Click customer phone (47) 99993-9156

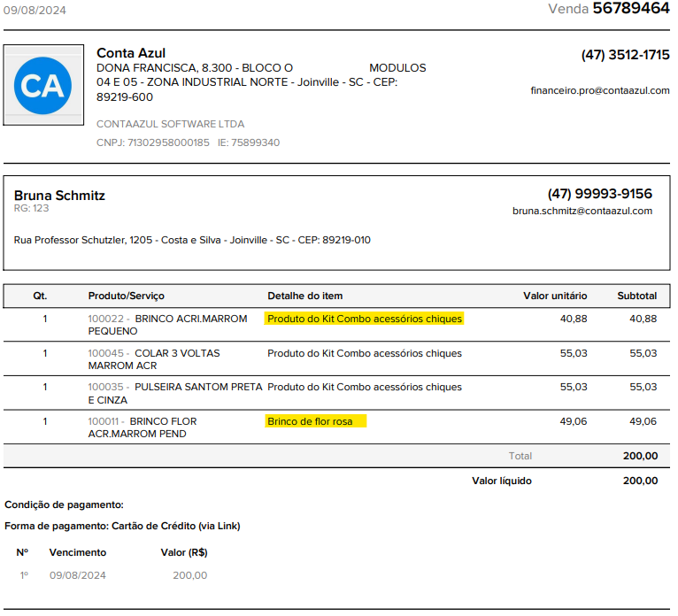[600, 194]
